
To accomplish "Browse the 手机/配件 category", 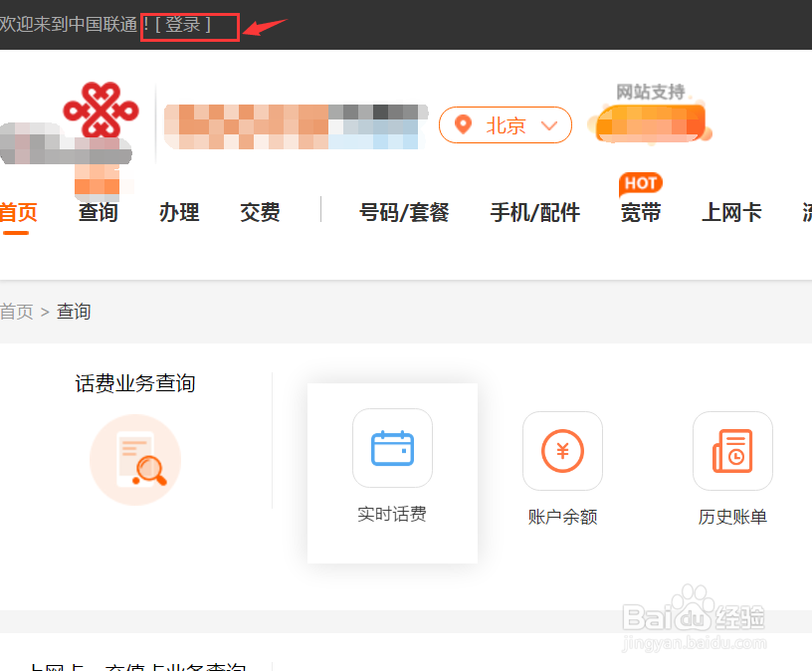I will (x=535, y=212).
